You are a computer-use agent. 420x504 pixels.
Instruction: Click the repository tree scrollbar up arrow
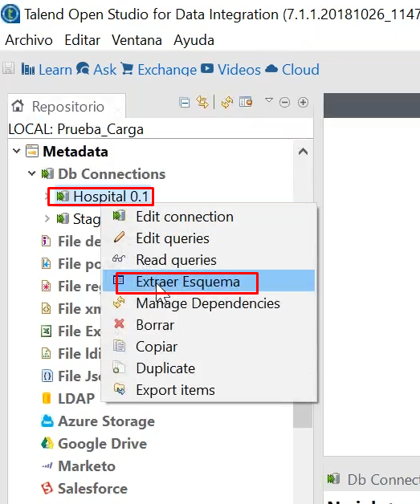click(303, 152)
